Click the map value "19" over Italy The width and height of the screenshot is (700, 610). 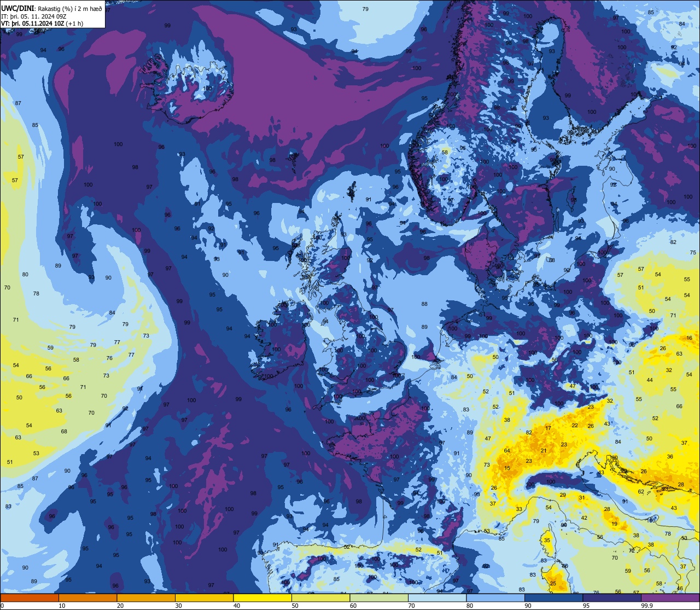click(615, 524)
